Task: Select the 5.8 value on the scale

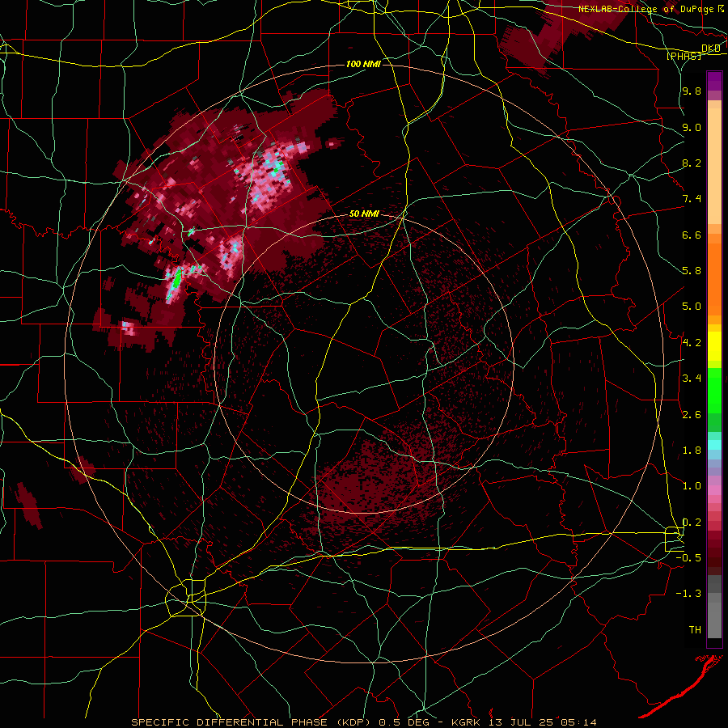Action: (692, 271)
